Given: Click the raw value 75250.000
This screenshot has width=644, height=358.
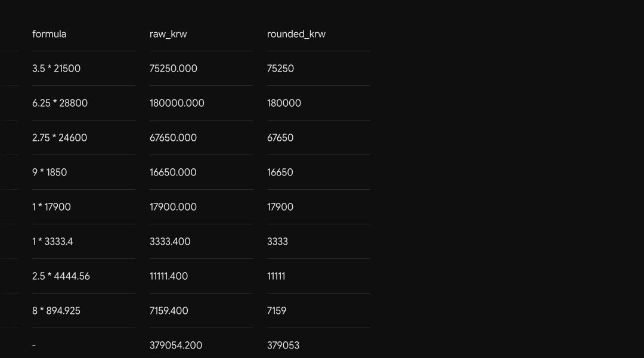Looking at the screenshot, I should click(x=174, y=69).
